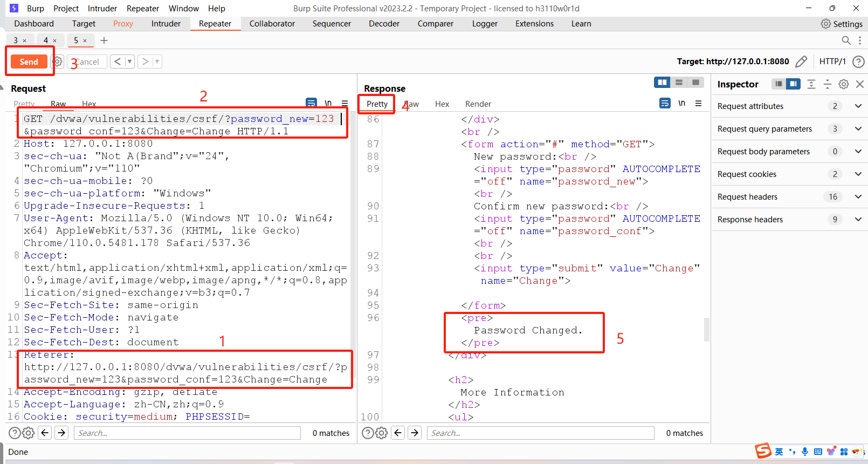The height and width of the screenshot is (464, 868).
Task: Click the orange Send request button
Action: tap(29, 62)
